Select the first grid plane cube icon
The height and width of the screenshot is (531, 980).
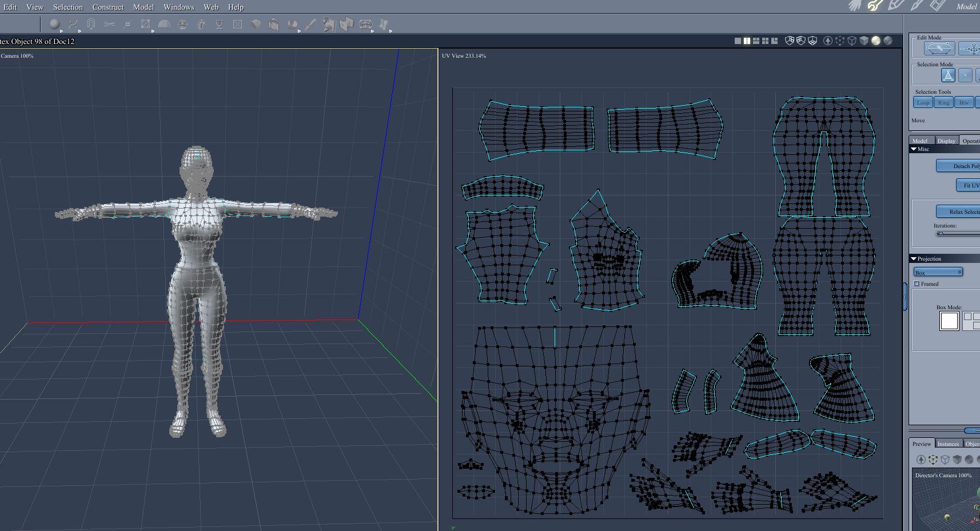(x=790, y=41)
